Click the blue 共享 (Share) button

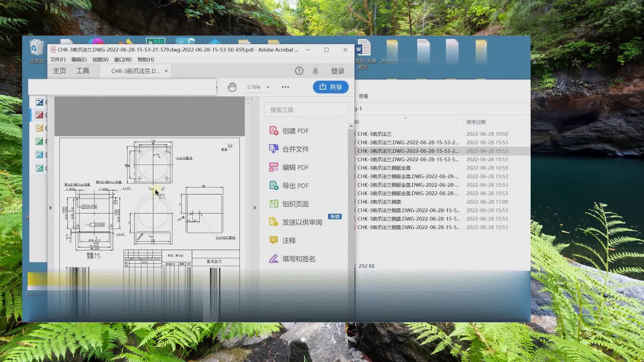(x=331, y=87)
